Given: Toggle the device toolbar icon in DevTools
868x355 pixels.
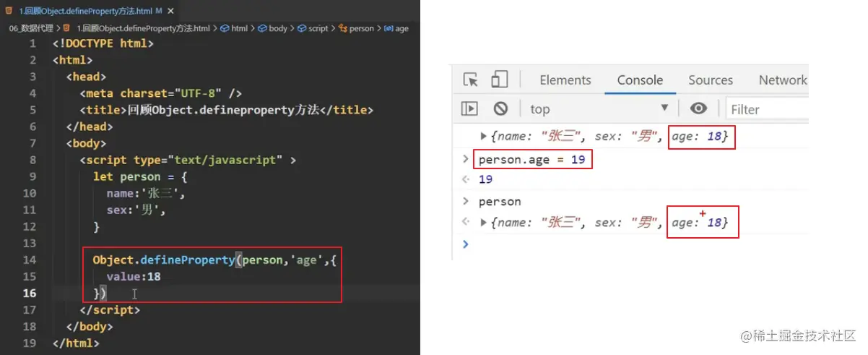Looking at the screenshot, I should tap(500, 80).
